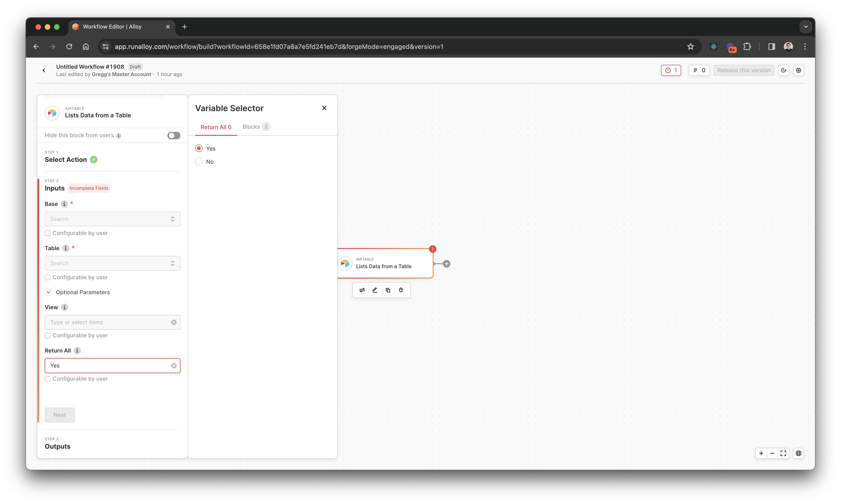Image resolution: width=841 pixels, height=504 pixels.
Task: Click the swap block icon under node
Action: click(362, 290)
